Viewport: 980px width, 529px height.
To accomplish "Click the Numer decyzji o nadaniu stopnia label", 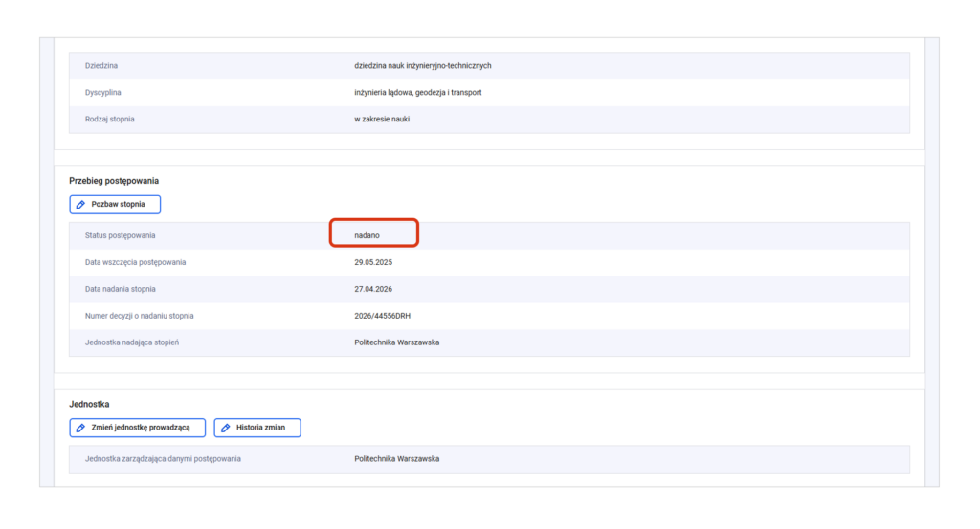I will (140, 316).
